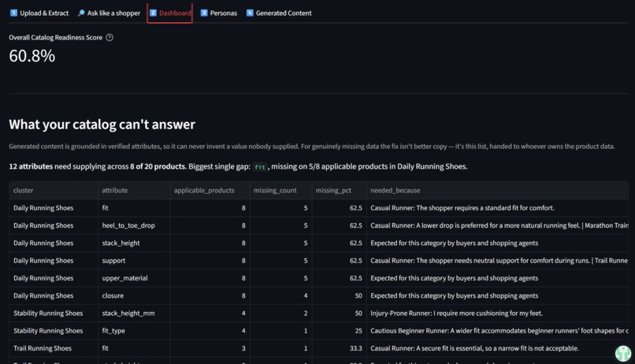Click the 25 missing_pct cell
This screenshot has height=364, width=635.
pos(340,331)
